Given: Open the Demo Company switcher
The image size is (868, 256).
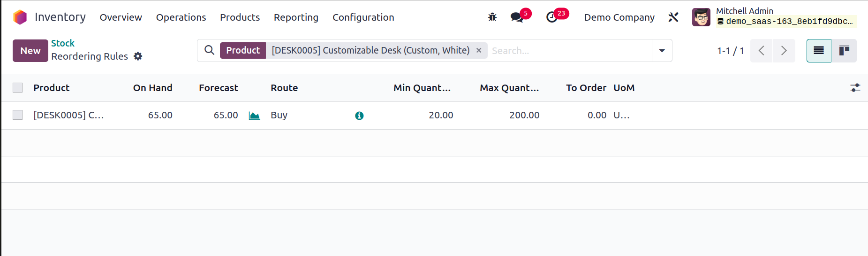Looking at the screenshot, I should pyautogui.click(x=619, y=17).
